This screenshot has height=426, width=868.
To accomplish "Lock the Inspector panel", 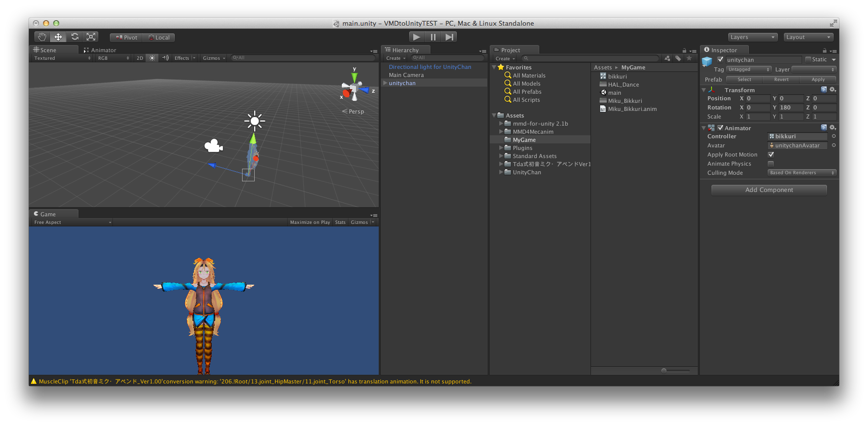I will [824, 51].
